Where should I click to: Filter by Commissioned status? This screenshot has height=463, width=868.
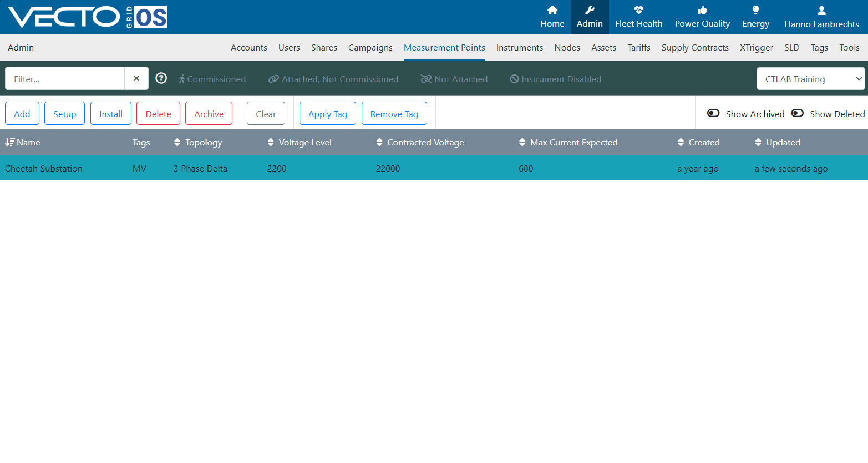212,79
